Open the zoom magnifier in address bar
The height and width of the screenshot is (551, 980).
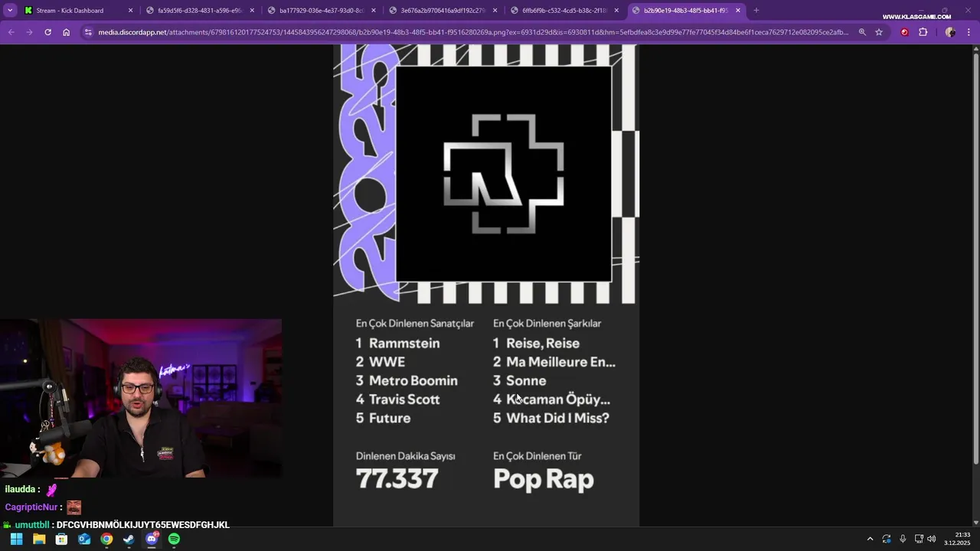(862, 32)
